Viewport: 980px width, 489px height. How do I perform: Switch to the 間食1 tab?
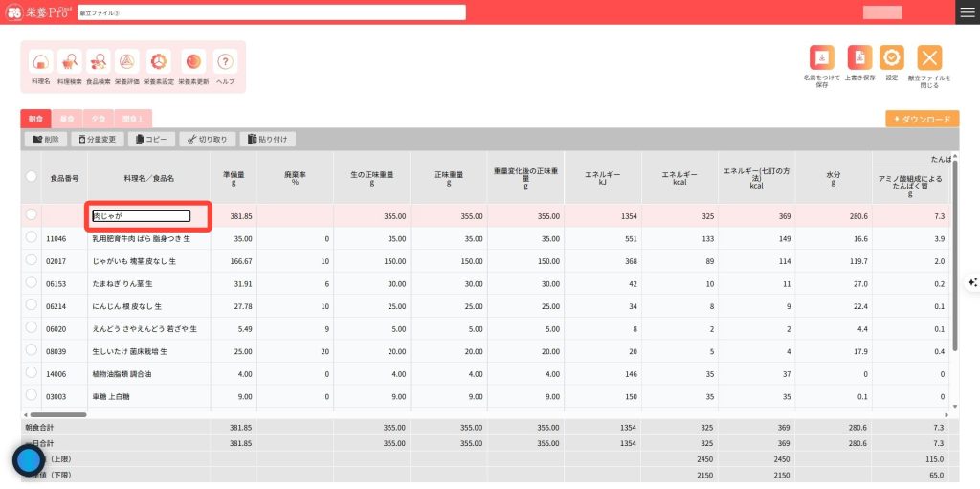point(133,119)
